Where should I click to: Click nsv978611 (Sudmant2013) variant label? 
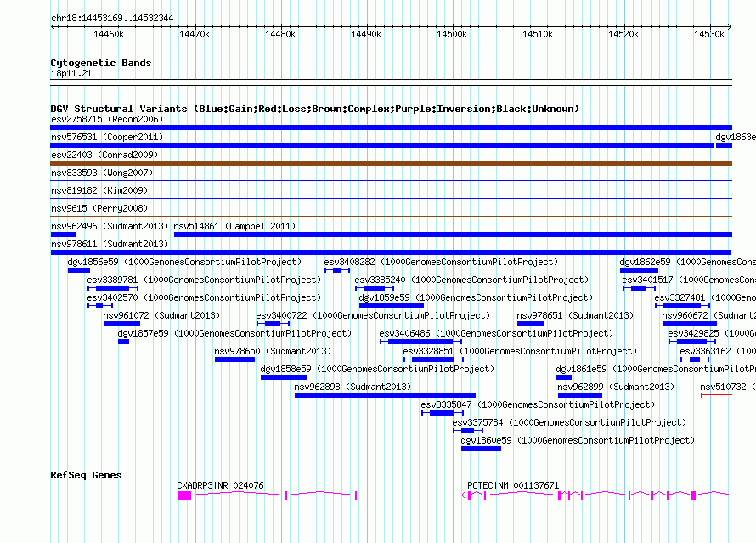click(x=110, y=244)
